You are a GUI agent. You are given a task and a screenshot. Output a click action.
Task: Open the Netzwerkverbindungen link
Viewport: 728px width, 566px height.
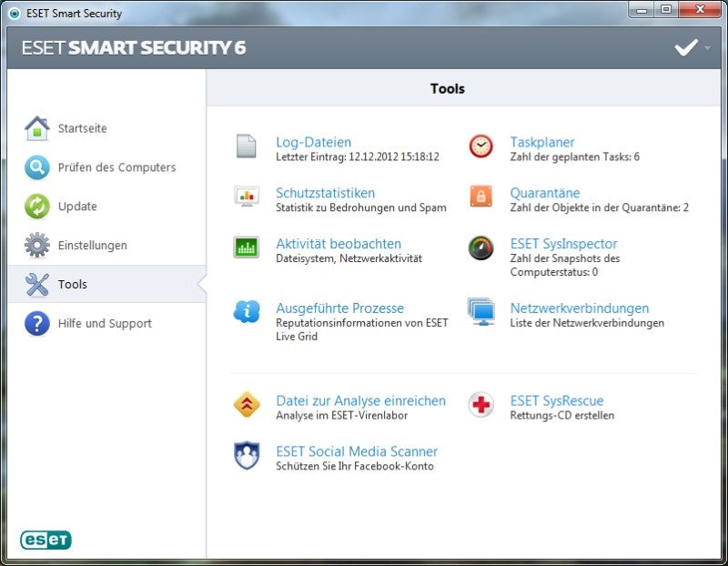[580, 308]
